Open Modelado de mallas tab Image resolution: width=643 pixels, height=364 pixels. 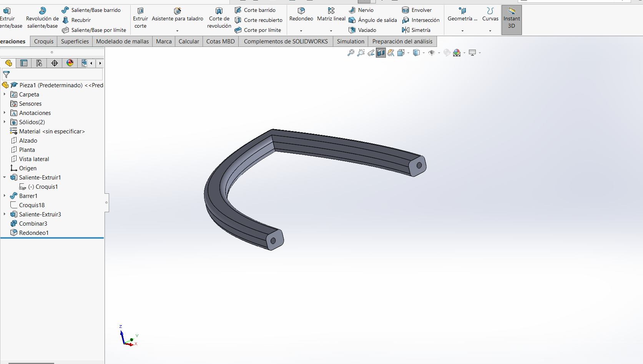tap(123, 41)
